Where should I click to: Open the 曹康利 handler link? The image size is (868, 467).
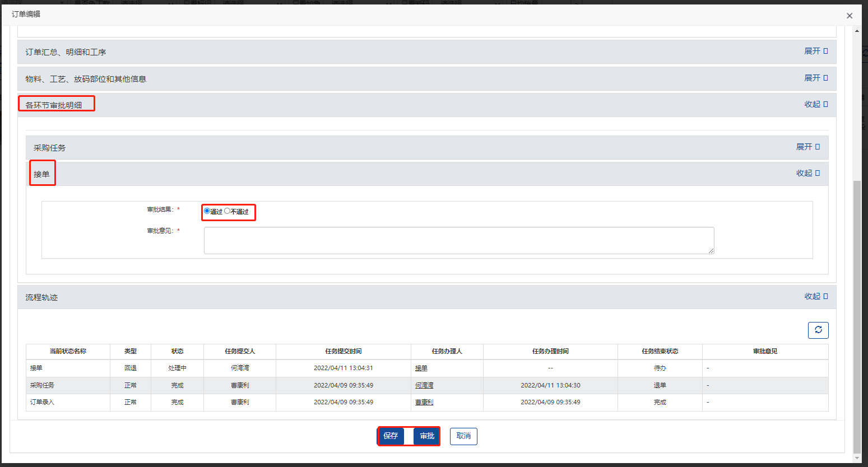(x=424, y=402)
